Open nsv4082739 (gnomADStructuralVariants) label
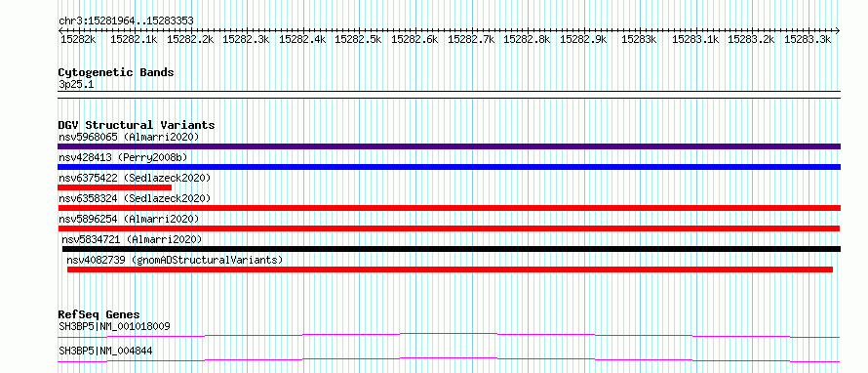The height and width of the screenshot is (373, 868). coord(175,260)
